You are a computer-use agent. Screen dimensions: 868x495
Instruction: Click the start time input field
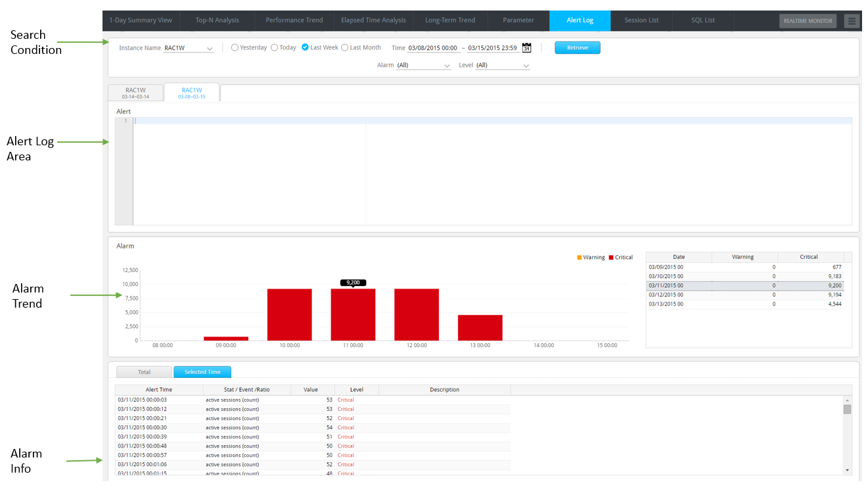click(x=433, y=48)
